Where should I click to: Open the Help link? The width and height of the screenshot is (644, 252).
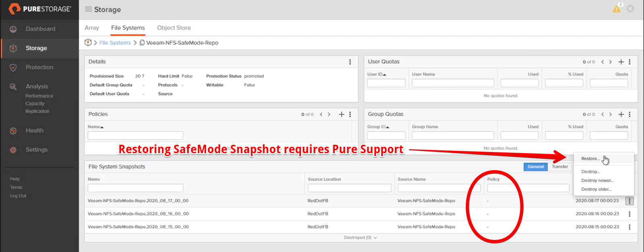[x=15, y=179]
